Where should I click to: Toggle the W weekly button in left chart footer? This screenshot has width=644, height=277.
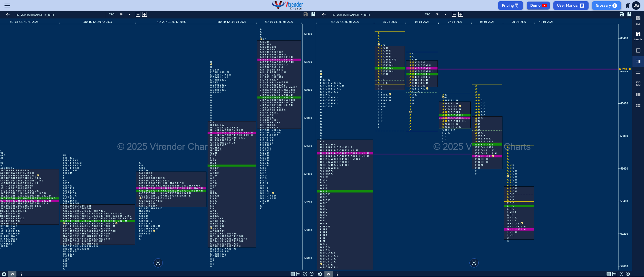(12, 274)
